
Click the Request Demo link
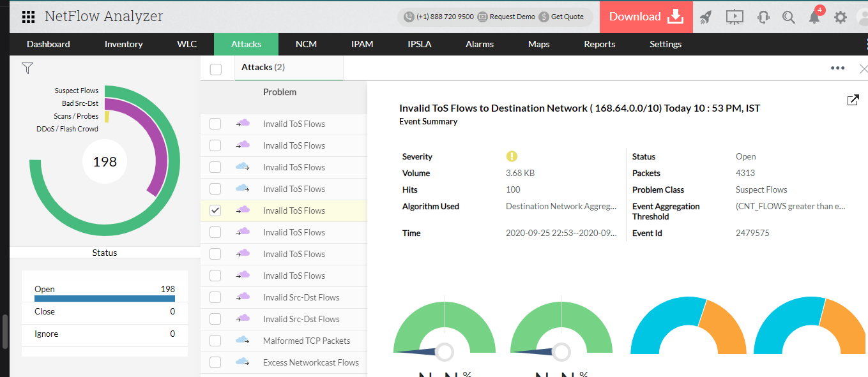tap(512, 17)
